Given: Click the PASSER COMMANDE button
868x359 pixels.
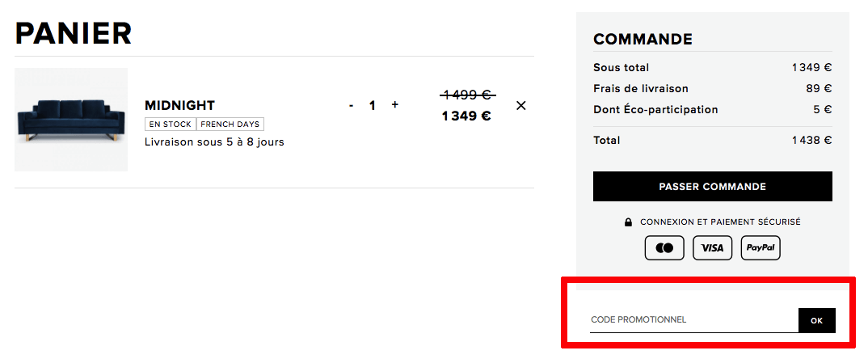Looking at the screenshot, I should point(713,187).
